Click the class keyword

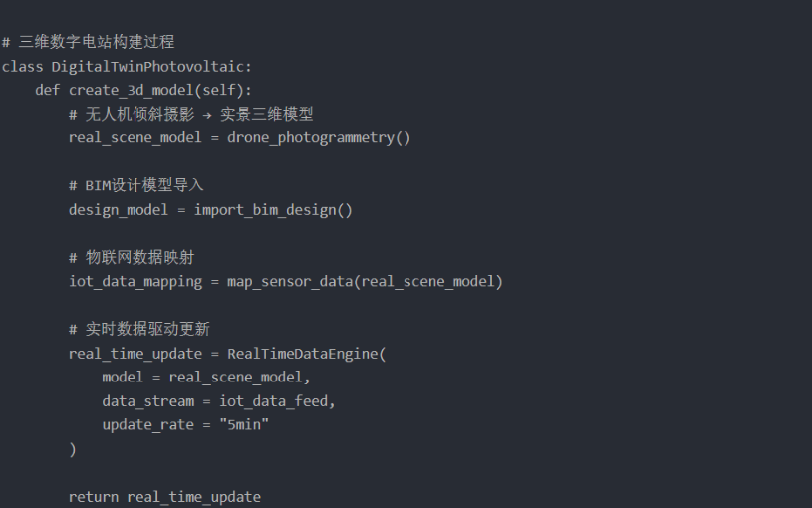22,66
